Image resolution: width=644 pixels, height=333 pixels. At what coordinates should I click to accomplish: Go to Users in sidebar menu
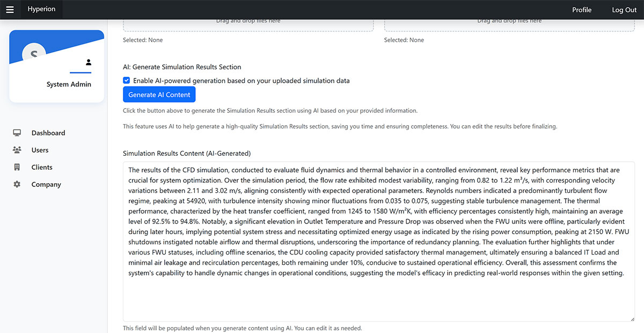tap(40, 150)
